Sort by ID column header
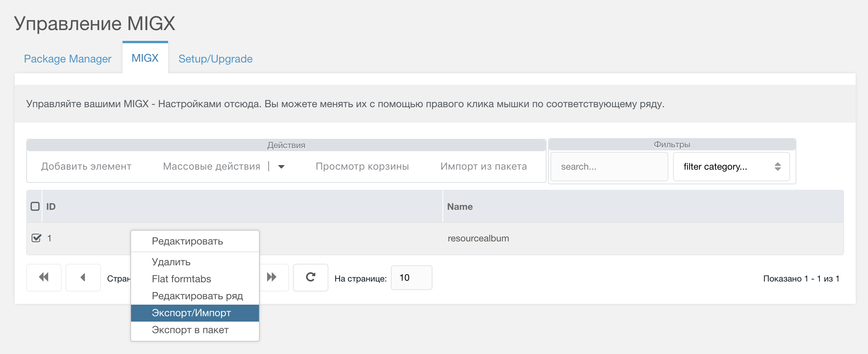This screenshot has height=354, width=868. point(243,206)
